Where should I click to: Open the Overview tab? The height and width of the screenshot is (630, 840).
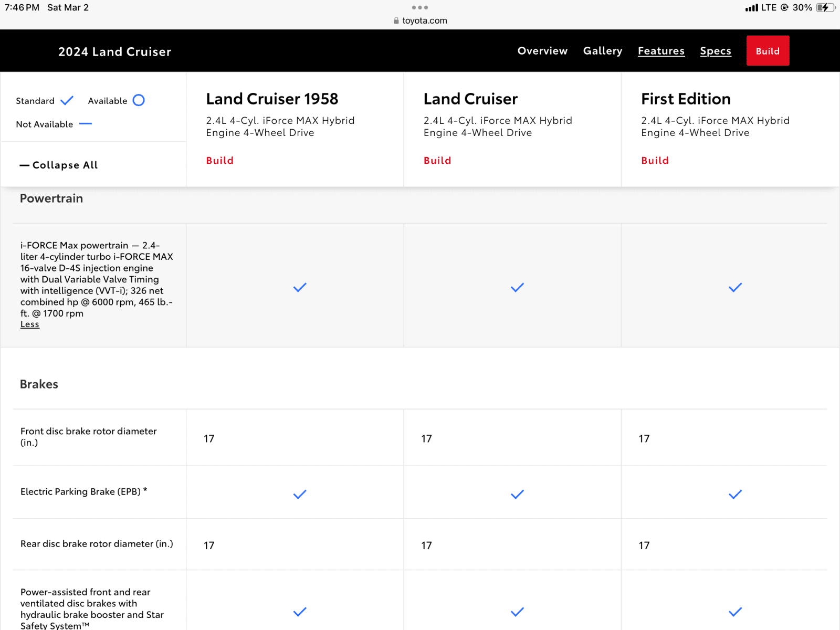[542, 51]
